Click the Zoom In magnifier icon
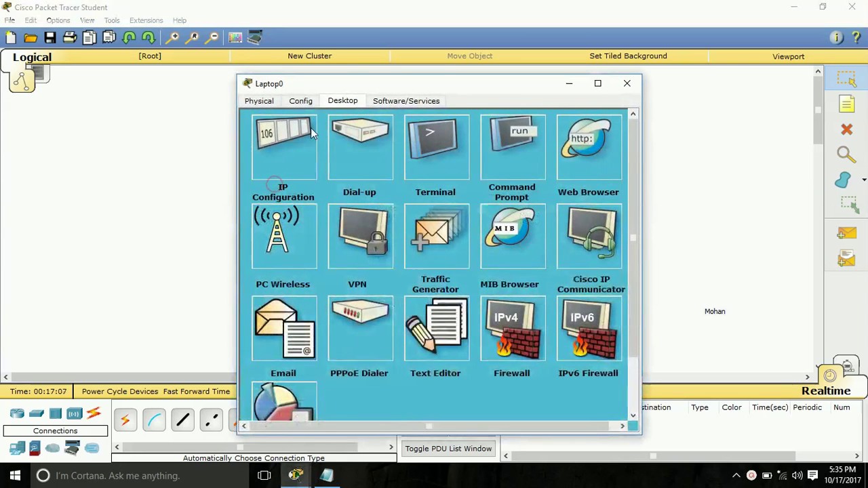 click(x=174, y=38)
